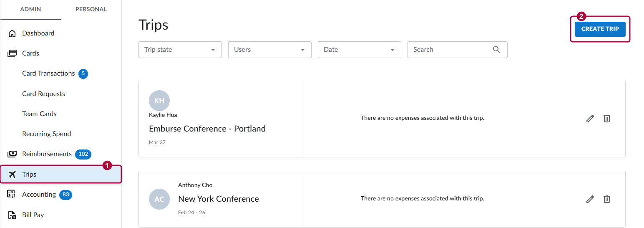Click the Accounting calculator icon
This screenshot has height=228, width=644.
pyautogui.click(x=12, y=195)
